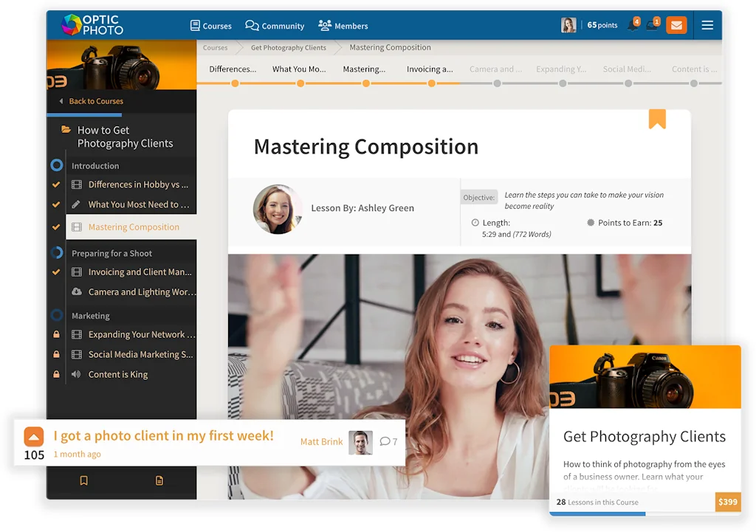Viewport: 756px width, 532px height.
Task: Click the $399 price button
Action: point(727,502)
